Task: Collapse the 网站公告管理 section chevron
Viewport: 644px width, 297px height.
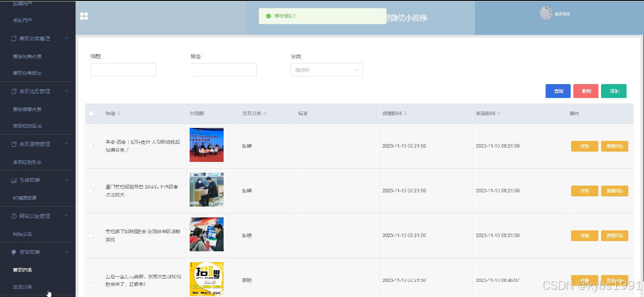Action: point(67,216)
